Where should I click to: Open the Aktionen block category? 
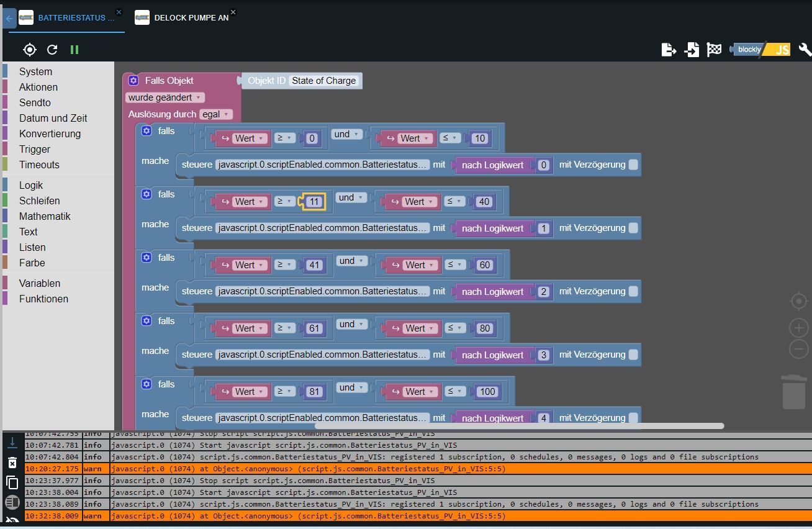[x=38, y=87]
